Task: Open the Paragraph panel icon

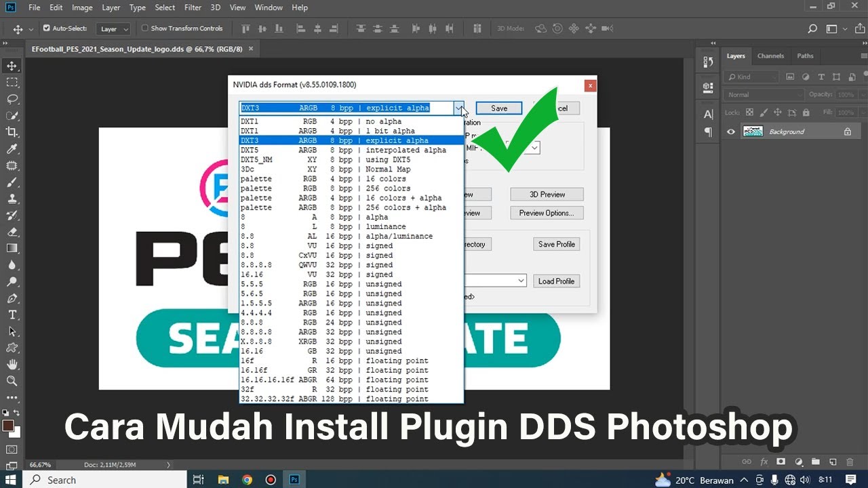Action: click(709, 131)
